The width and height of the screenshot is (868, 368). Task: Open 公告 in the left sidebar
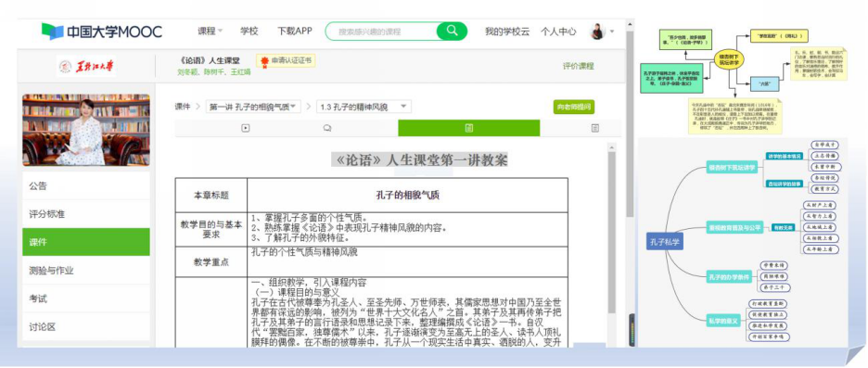point(86,186)
